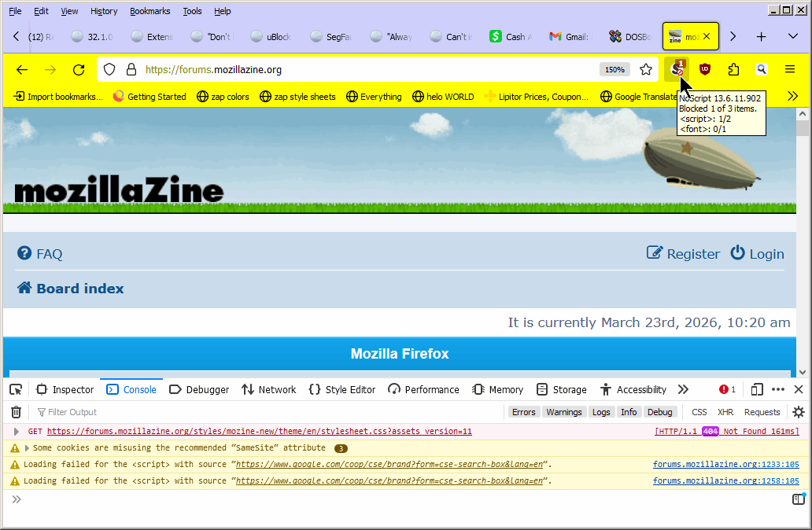The image size is (812, 530).
Task: Open the FAQ link
Action: click(x=40, y=254)
